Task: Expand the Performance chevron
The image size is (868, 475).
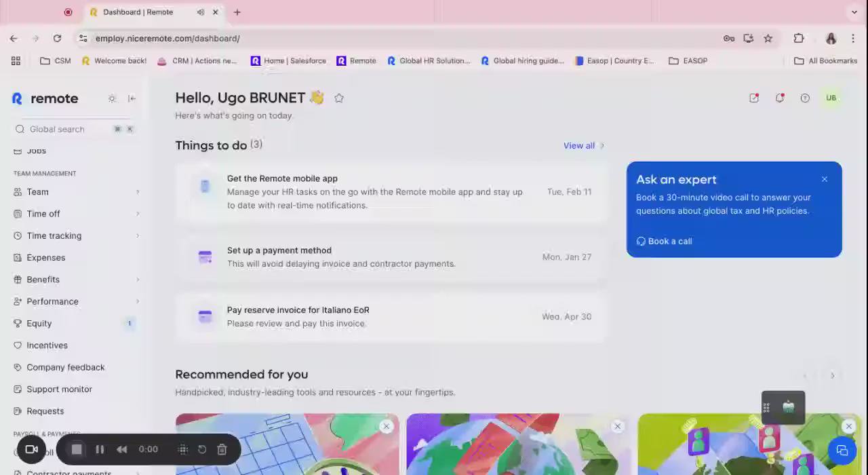Action: pos(138,301)
